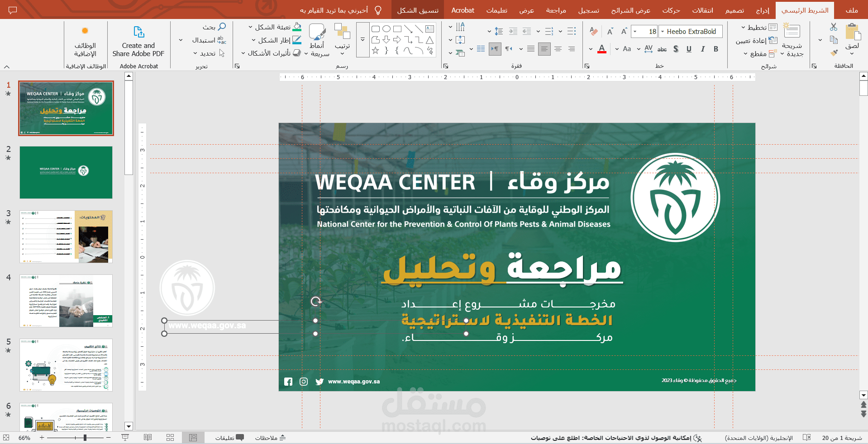Image resolution: width=868 pixels, height=444 pixels.
Task: Toggle Justify alignment button
Action: coord(531,49)
